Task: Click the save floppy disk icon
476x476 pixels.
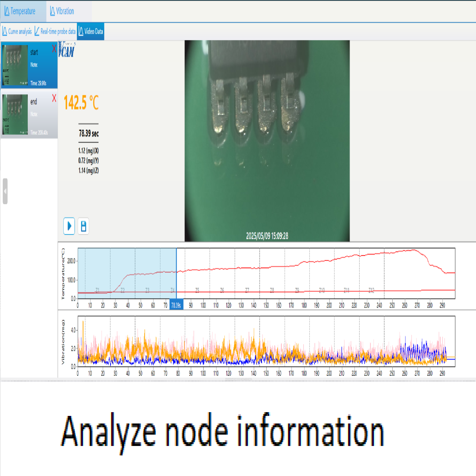Action: tap(83, 226)
